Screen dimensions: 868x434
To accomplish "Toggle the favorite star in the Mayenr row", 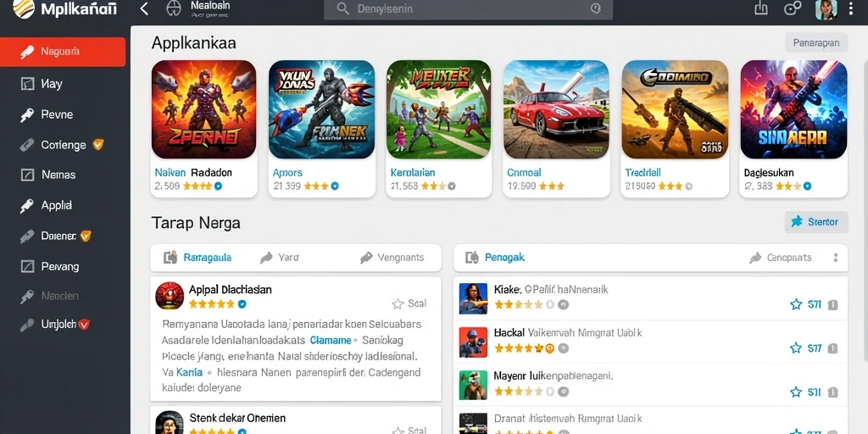I will click(x=796, y=392).
